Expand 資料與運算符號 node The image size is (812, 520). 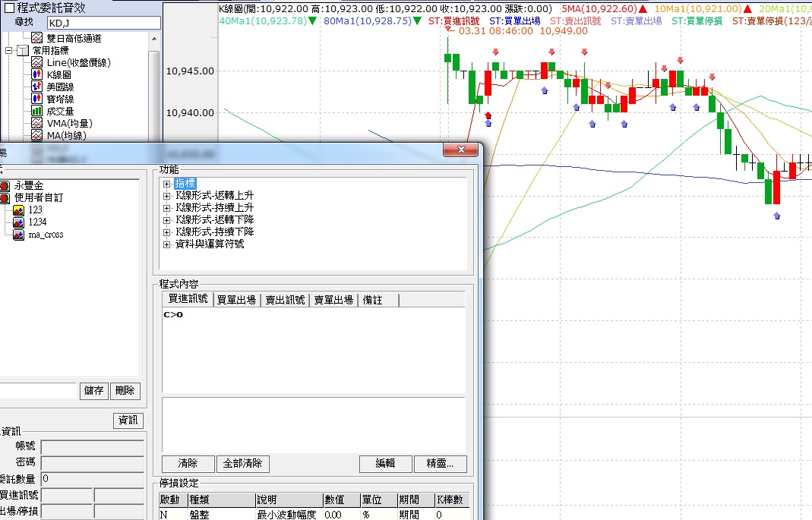click(167, 244)
